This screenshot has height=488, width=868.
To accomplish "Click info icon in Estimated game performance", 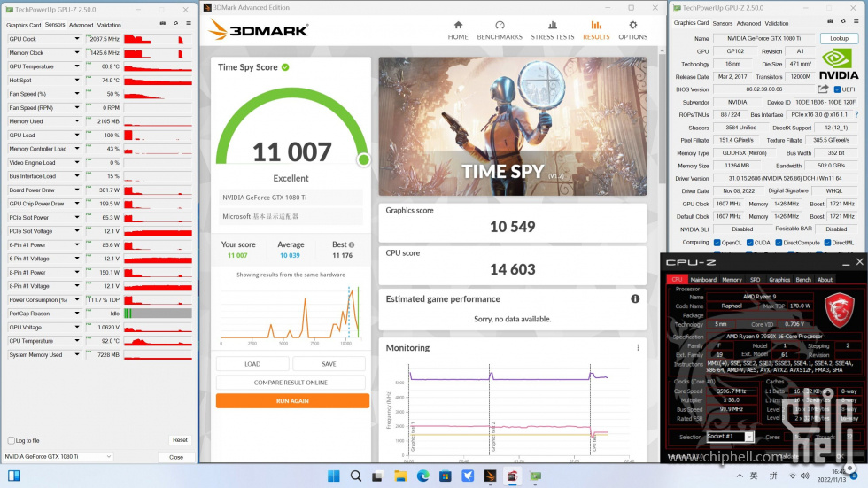I will pos(635,298).
